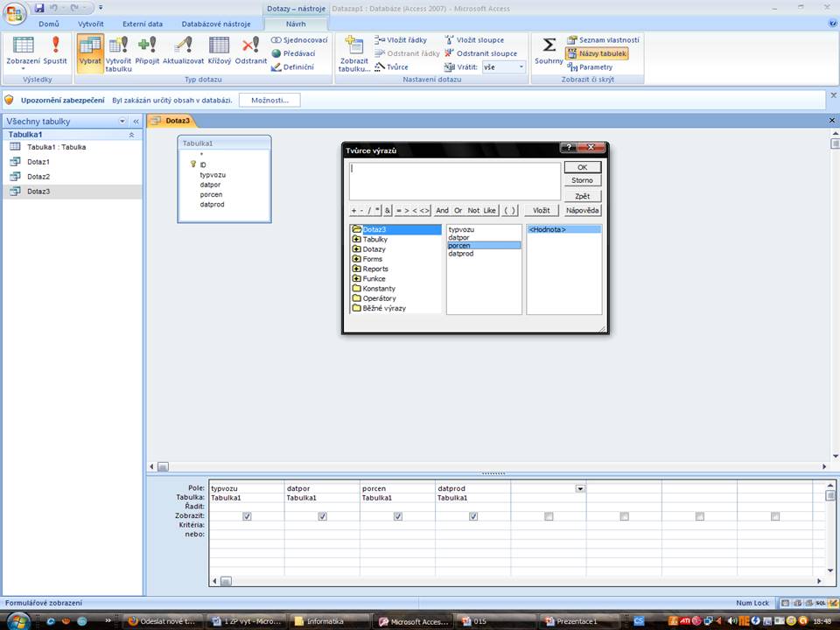This screenshot has width=840, height=630.
Task: Click the Možnosti... security warning button
Action: 269,100
